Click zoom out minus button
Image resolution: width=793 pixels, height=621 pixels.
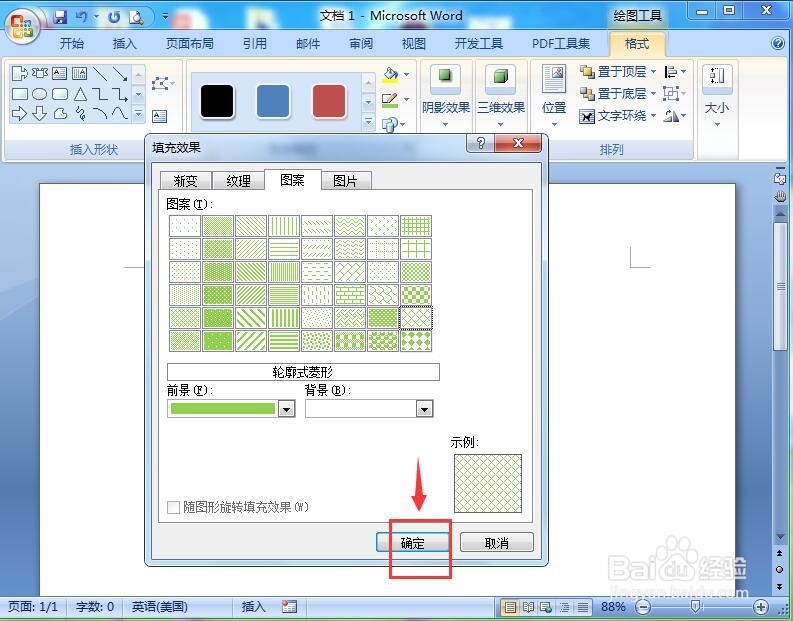pyautogui.click(x=643, y=606)
